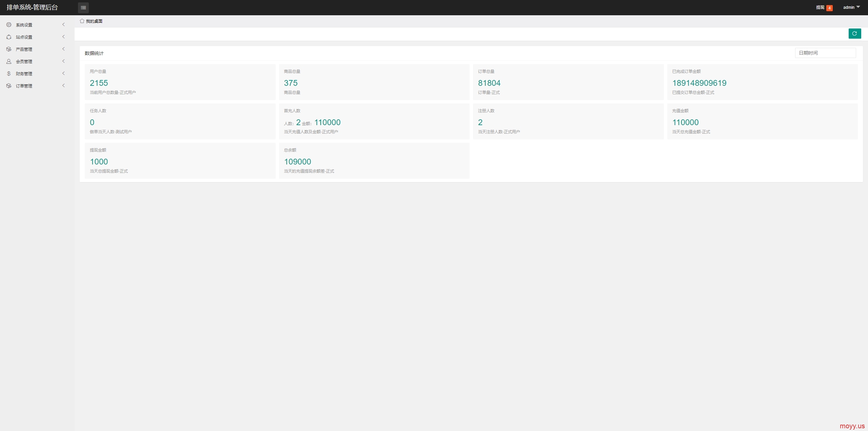This screenshot has width=868, height=431.
Task: Click the 数据统计 panel heading
Action: point(94,53)
